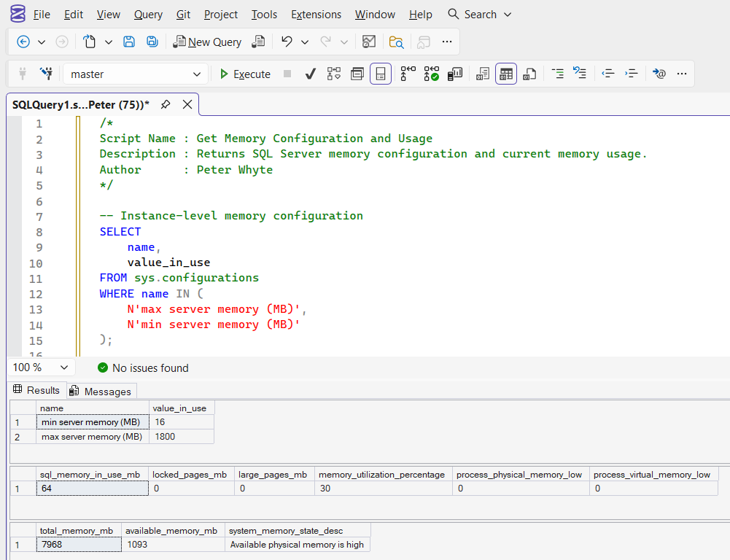
Task: Click the Comment Out Selected Lines icon
Action: 558,74
